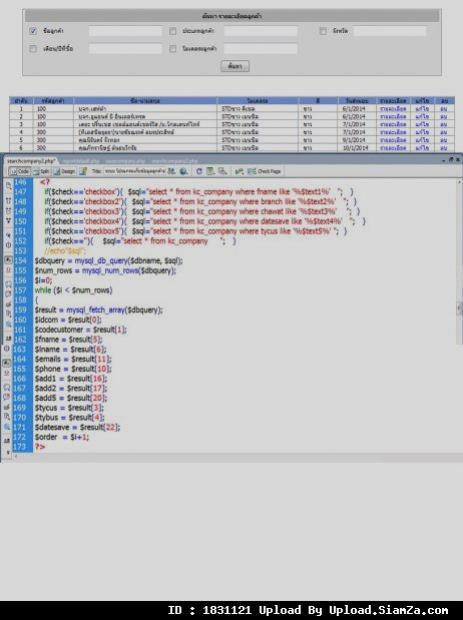Switch to Code view in document toolbar
463x620 pixels.
[19, 171]
